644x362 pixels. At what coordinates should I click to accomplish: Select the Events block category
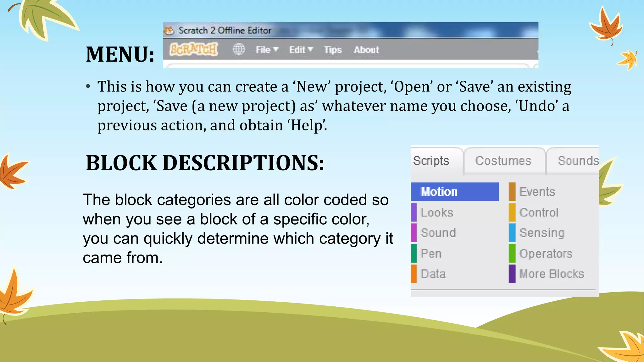(x=537, y=192)
